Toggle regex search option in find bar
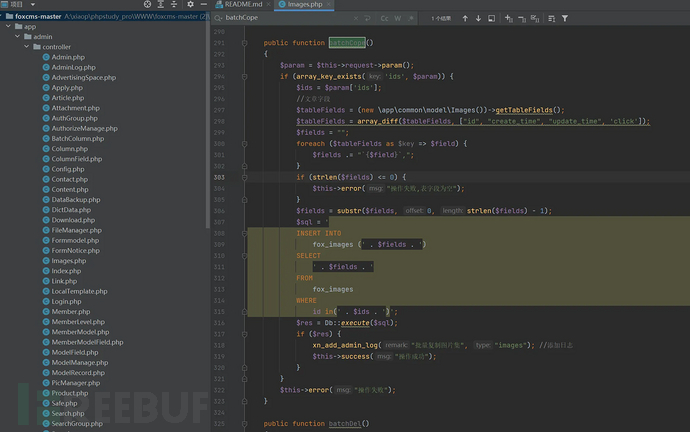Image resolution: width=690 pixels, height=432 pixels. click(x=411, y=18)
